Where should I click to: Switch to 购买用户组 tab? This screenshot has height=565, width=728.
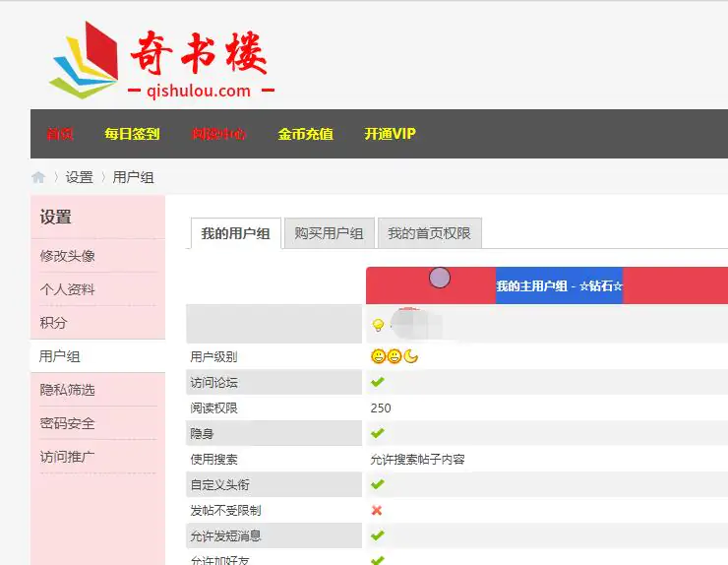coord(330,233)
